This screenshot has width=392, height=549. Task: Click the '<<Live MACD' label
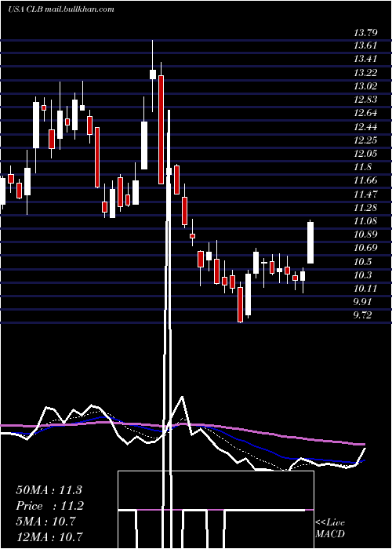tap(330, 528)
